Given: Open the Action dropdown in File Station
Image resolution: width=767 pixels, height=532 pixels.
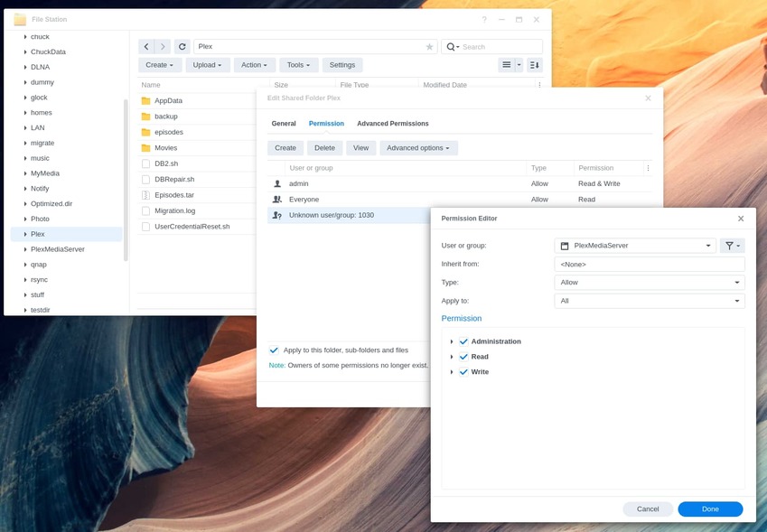Looking at the screenshot, I should 255,65.
